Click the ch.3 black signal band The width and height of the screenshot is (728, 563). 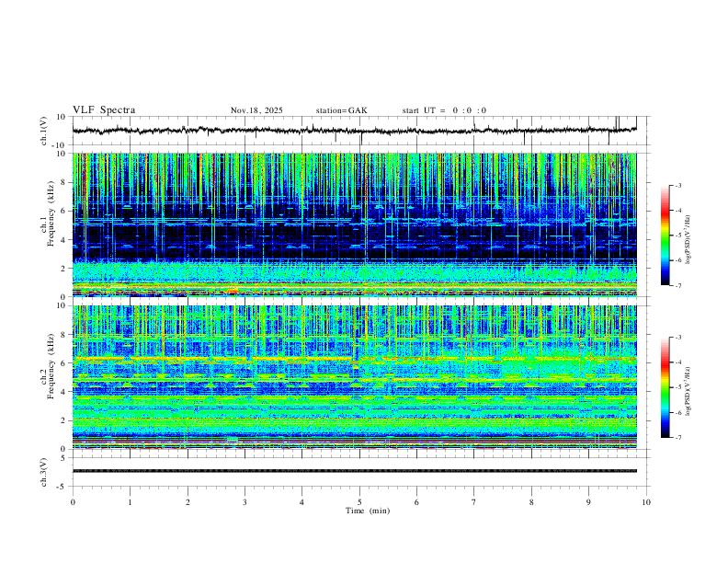coord(354,471)
